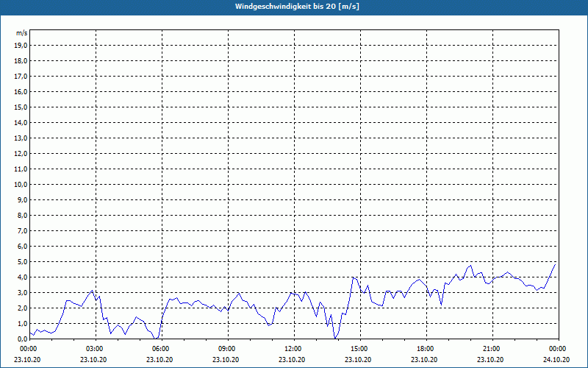Click the '11,0' y-axis label
Image resolution: width=588 pixels, height=368 pixels.
coord(21,169)
